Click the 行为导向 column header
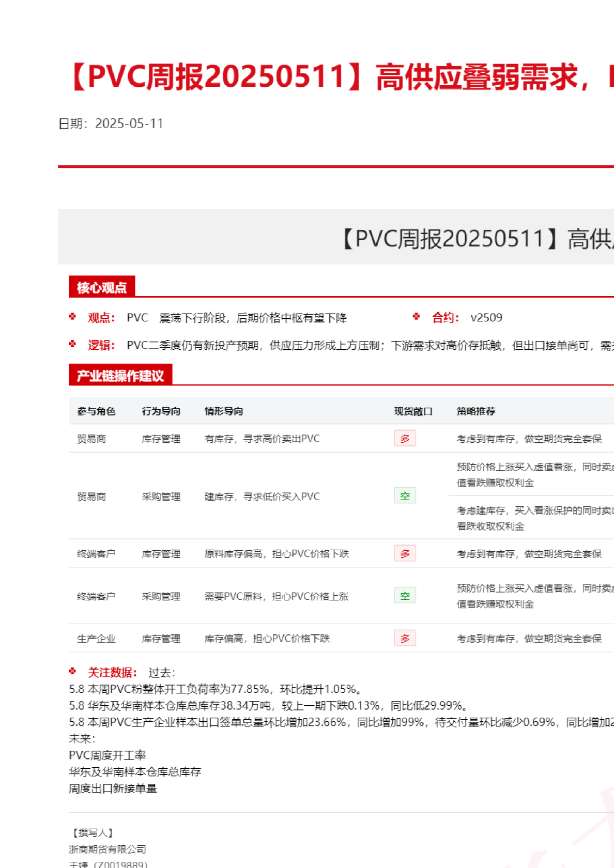 [161, 411]
